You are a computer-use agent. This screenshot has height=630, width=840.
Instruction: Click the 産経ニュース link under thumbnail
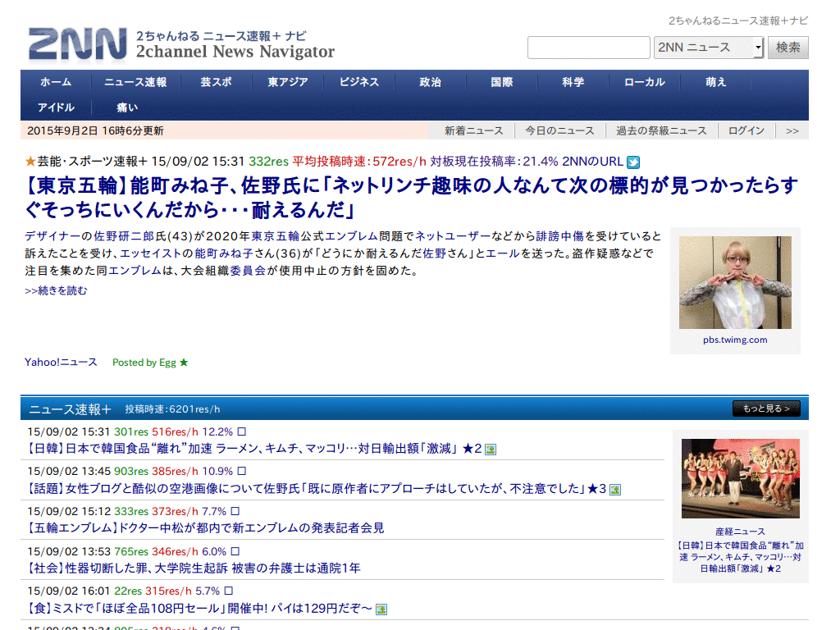(x=741, y=532)
